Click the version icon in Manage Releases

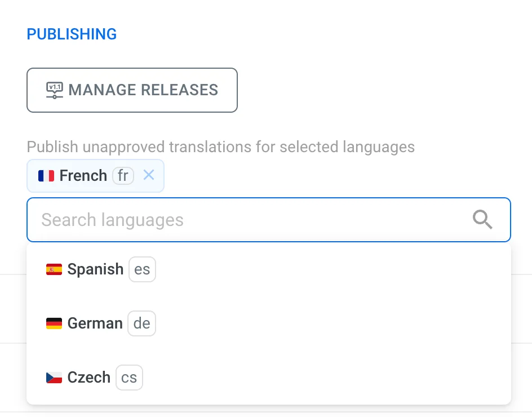54,90
